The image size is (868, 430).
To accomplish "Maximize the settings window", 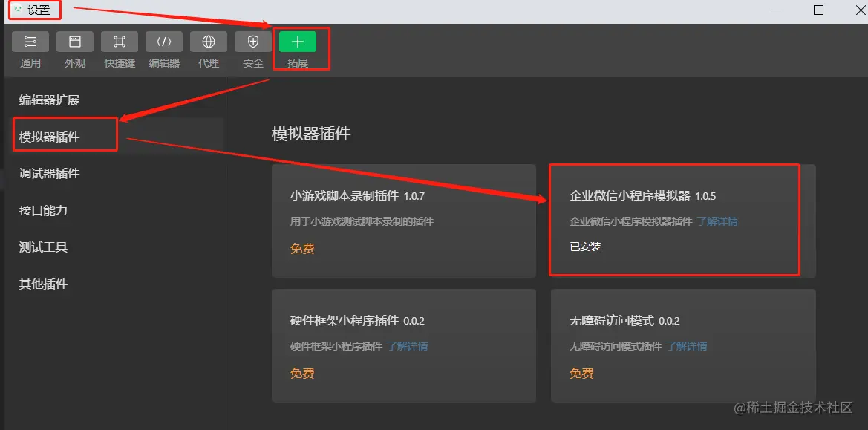I will [818, 10].
